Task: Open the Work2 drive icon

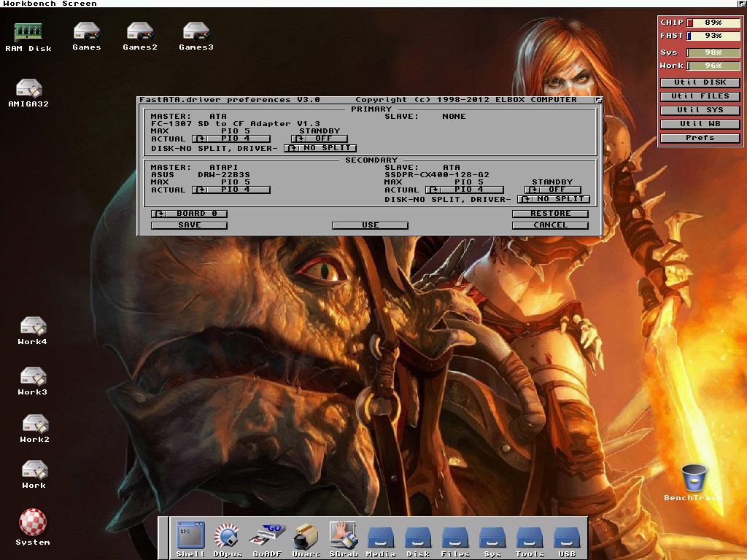Action: (x=34, y=429)
